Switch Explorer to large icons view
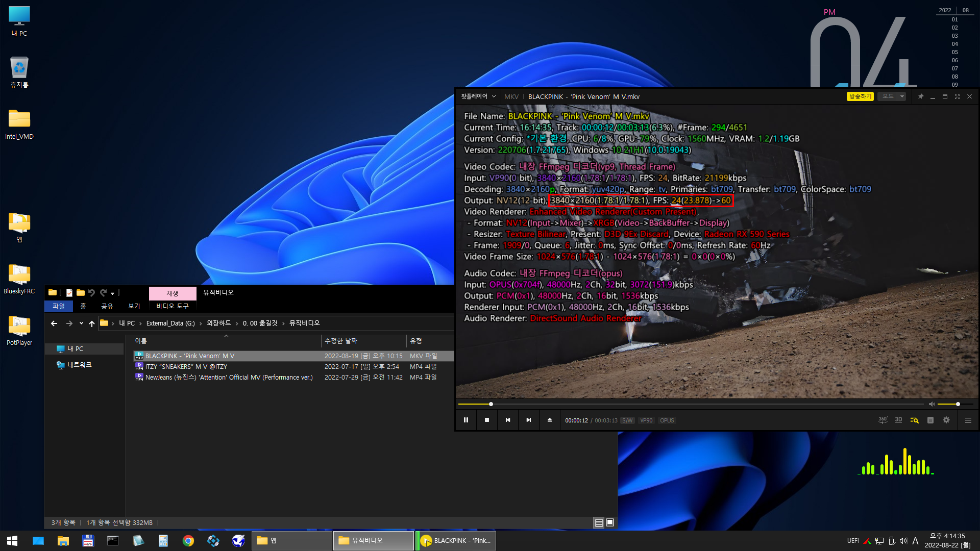 [x=610, y=522]
